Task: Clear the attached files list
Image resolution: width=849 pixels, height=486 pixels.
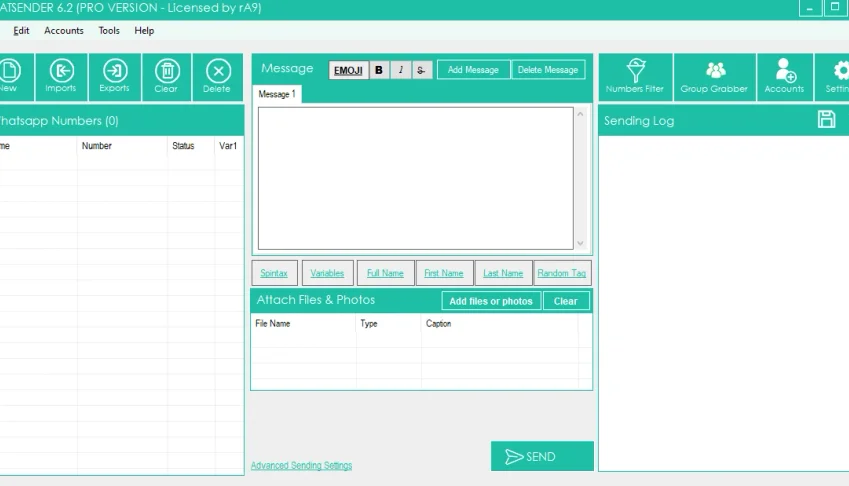Action: (566, 301)
